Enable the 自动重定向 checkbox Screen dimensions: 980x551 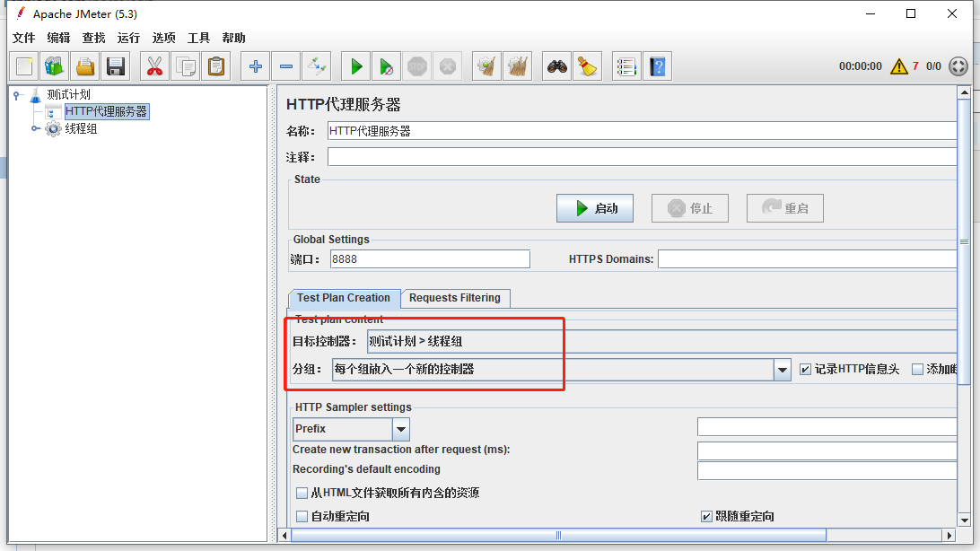pyautogui.click(x=302, y=516)
